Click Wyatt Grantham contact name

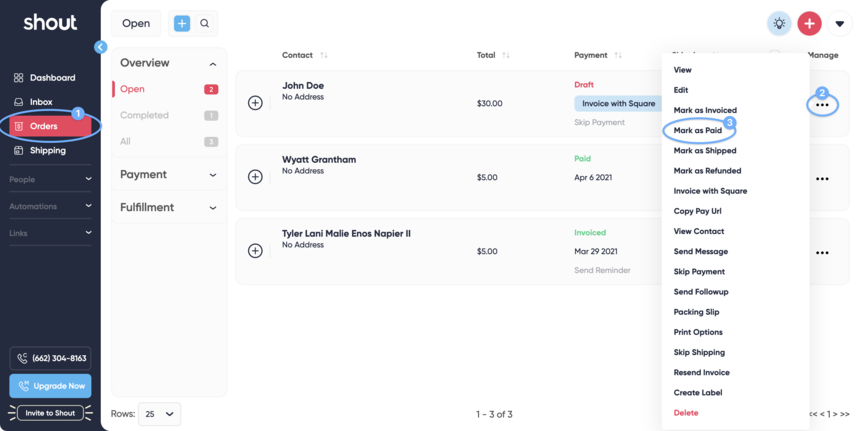(x=319, y=160)
